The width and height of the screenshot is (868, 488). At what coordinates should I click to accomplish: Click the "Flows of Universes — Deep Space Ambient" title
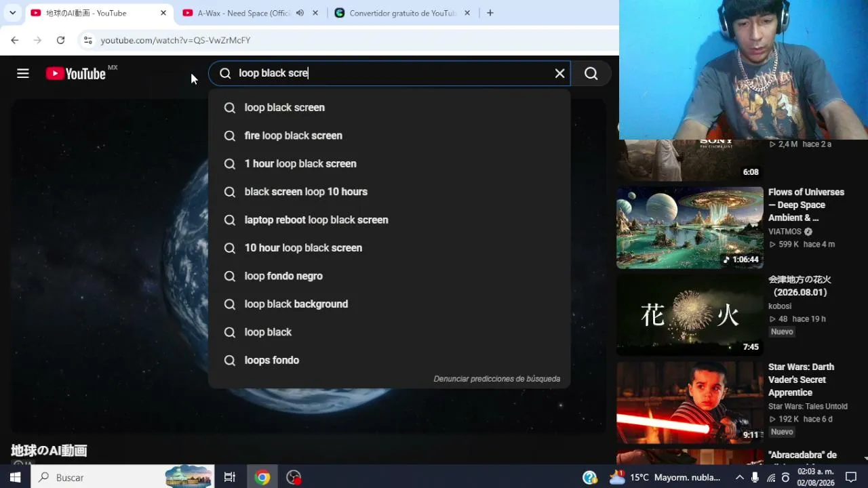pos(806,205)
